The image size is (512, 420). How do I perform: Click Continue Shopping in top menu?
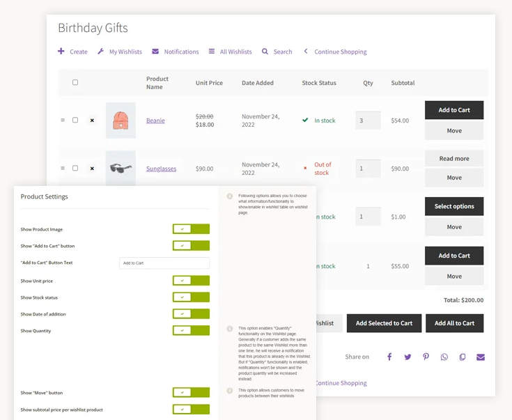(340, 52)
